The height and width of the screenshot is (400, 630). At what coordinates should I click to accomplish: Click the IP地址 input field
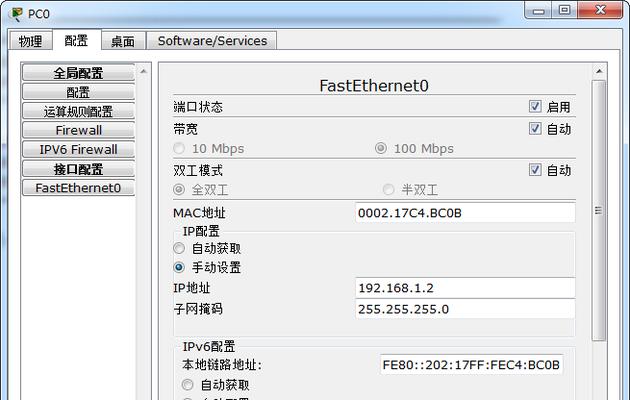[x=465, y=288]
